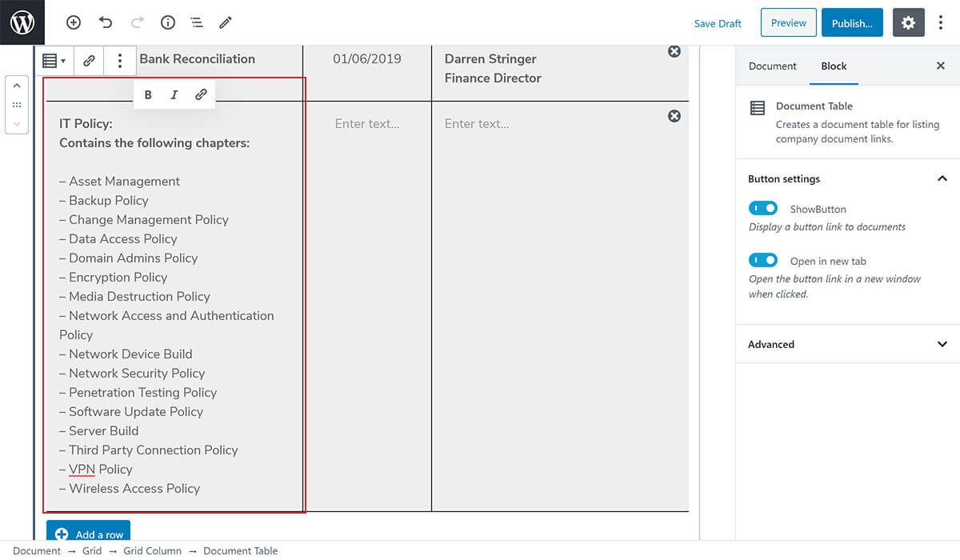960x560 pixels.
Task: Click the Publish button
Action: 851,23
